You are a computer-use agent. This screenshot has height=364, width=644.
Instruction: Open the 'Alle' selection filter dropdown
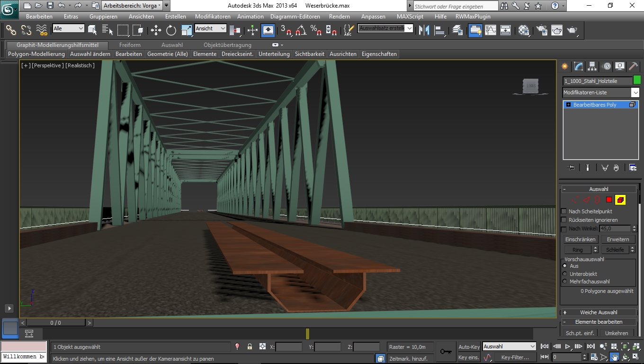[x=68, y=28]
